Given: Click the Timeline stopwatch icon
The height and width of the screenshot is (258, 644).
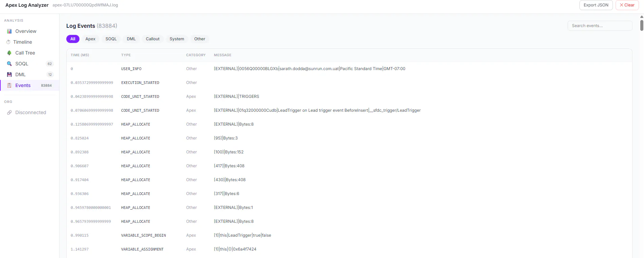Looking at the screenshot, I should click(x=8, y=42).
